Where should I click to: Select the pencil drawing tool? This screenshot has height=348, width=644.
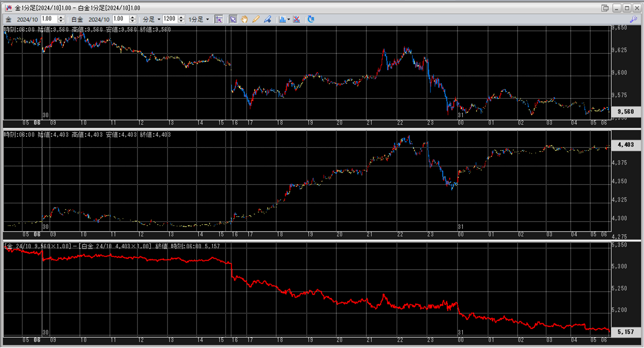(255, 19)
